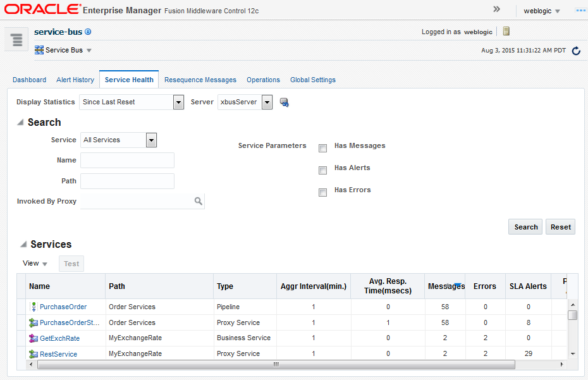The image size is (588, 380).
Task: Toggle the Has Errors checkbox
Action: pos(322,192)
